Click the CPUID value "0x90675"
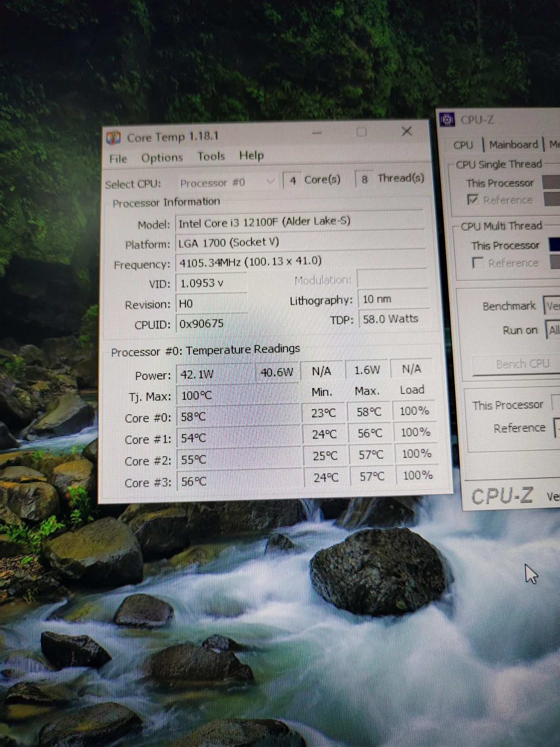The height and width of the screenshot is (747, 560). click(201, 324)
